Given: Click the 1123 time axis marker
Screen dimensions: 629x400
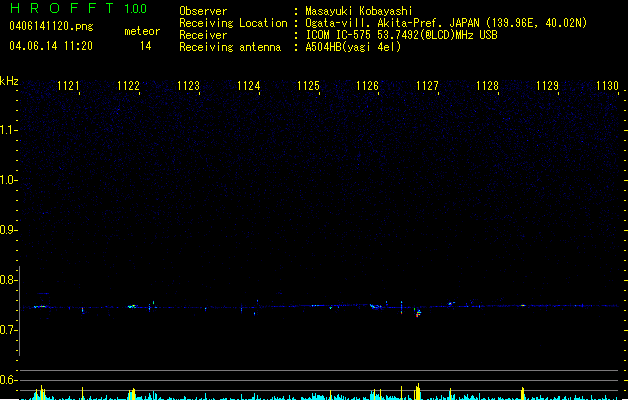Looking at the screenshot, I should tap(188, 86).
